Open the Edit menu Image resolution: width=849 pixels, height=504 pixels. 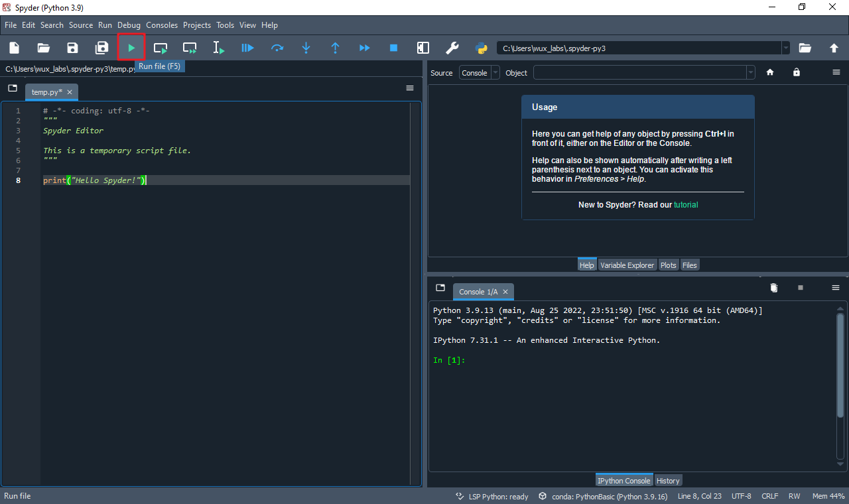point(29,25)
